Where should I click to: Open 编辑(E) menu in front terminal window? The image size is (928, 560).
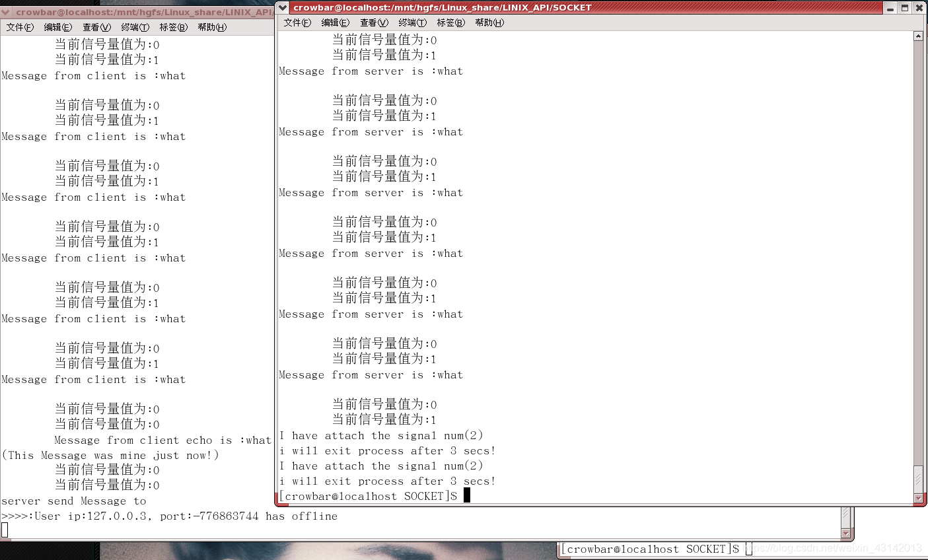pos(336,22)
